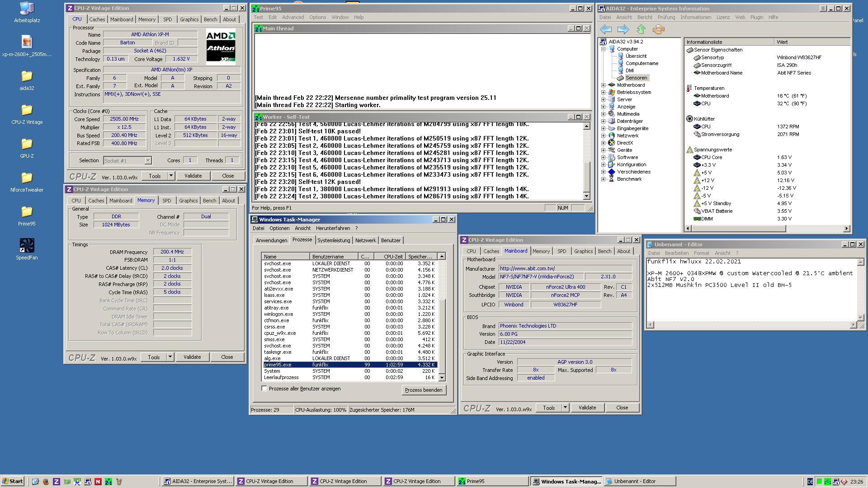Click Task-Manager process list scrollbar down arrow
The height and width of the screenshot is (488, 868).
(x=442, y=377)
